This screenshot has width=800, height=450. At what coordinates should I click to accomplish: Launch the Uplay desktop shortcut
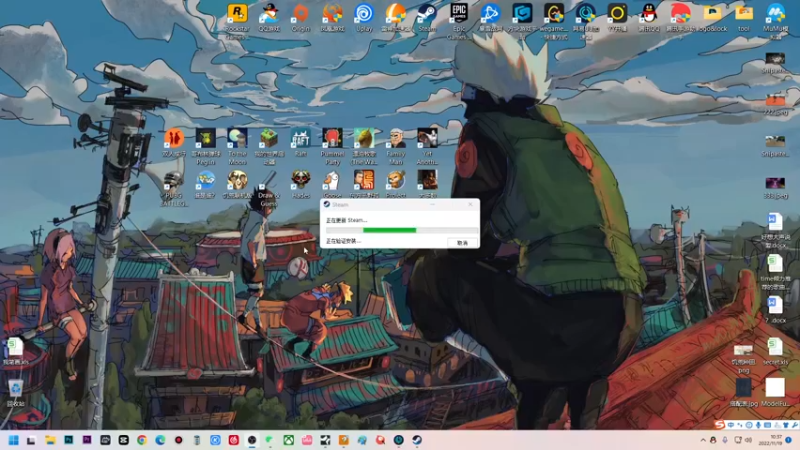[x=364, y=18]
